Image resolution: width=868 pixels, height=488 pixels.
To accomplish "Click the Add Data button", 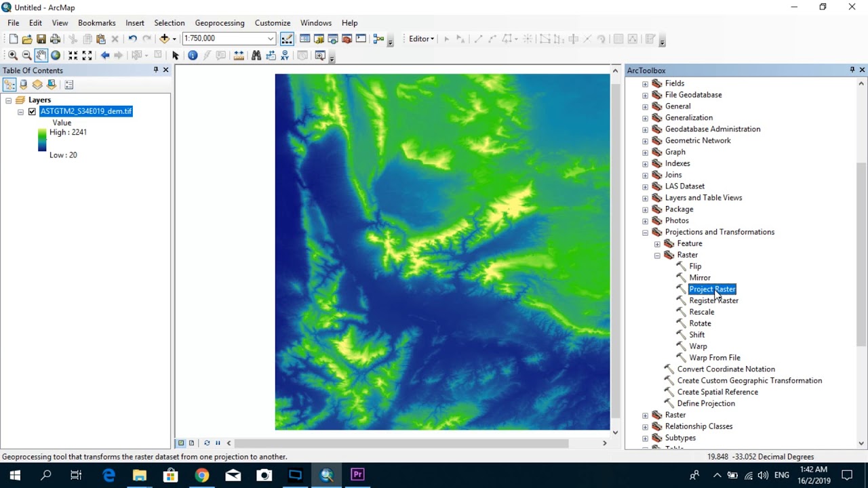I will click(164, 39).
